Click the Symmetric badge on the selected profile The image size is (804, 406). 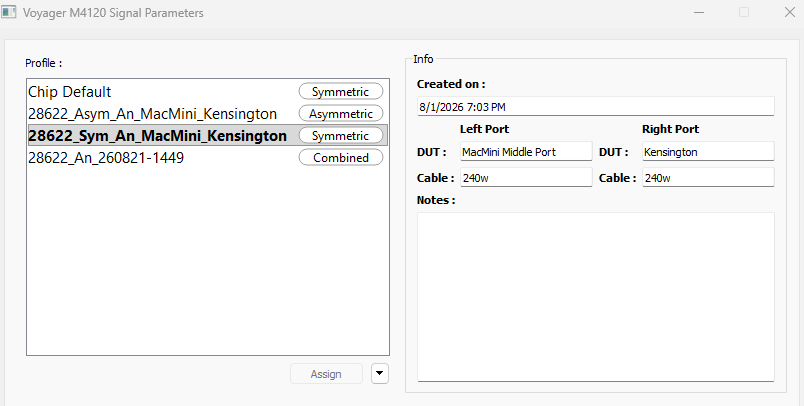coord(341,135)
